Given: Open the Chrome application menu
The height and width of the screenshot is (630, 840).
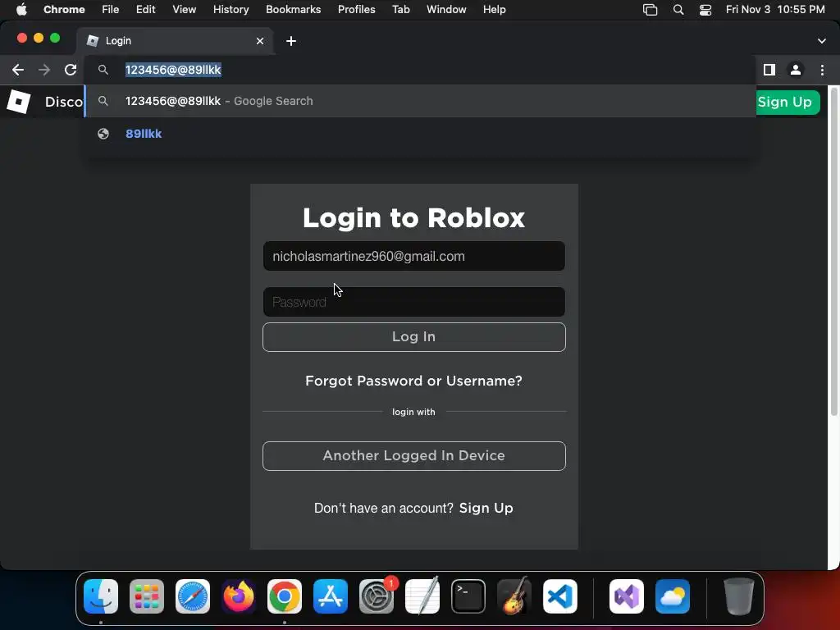Looking at the screenshot, I should click(64, 9).
